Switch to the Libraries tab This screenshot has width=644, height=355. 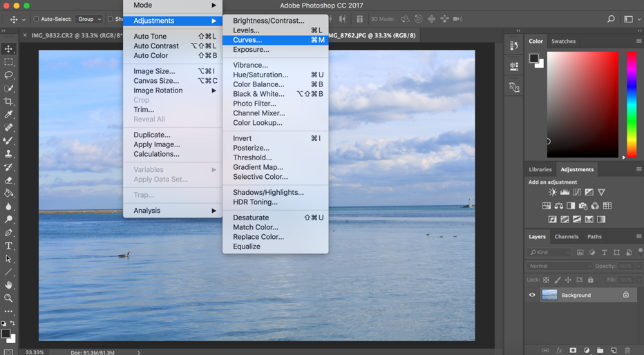pyautogui.click(x=540, y=169)
